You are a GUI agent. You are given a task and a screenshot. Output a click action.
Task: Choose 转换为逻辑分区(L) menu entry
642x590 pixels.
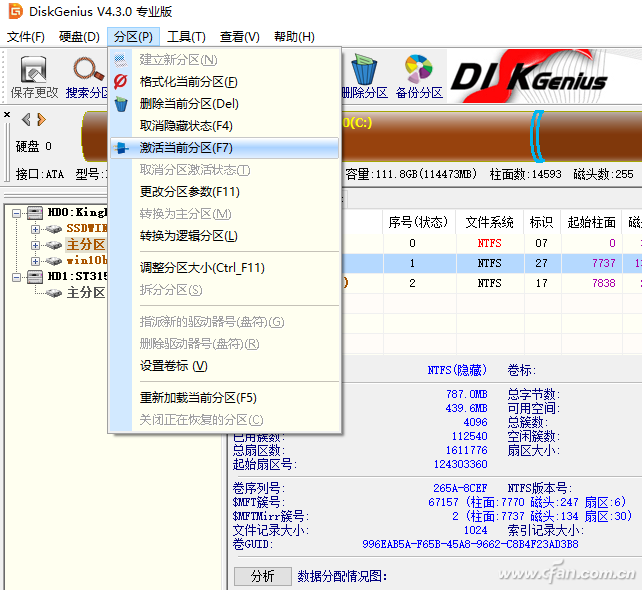click(x=224, y=236)
